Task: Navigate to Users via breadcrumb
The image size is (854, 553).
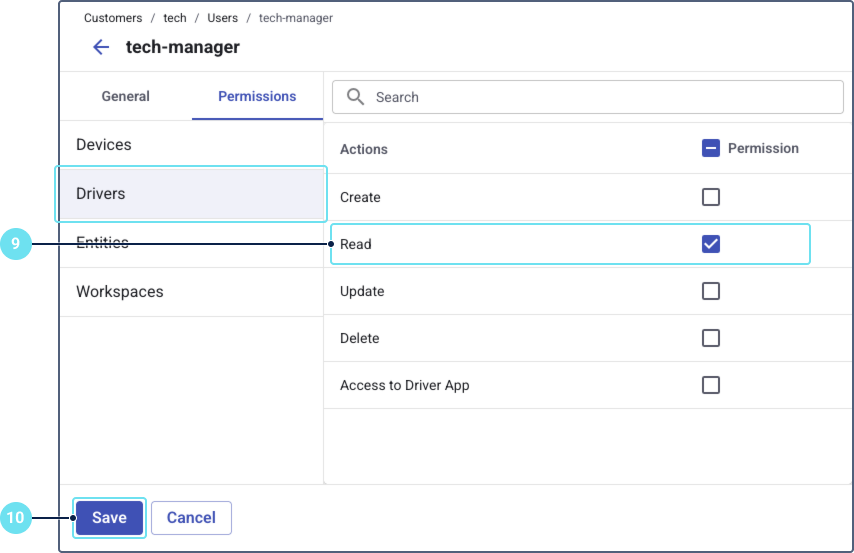Action: (222, 18)
